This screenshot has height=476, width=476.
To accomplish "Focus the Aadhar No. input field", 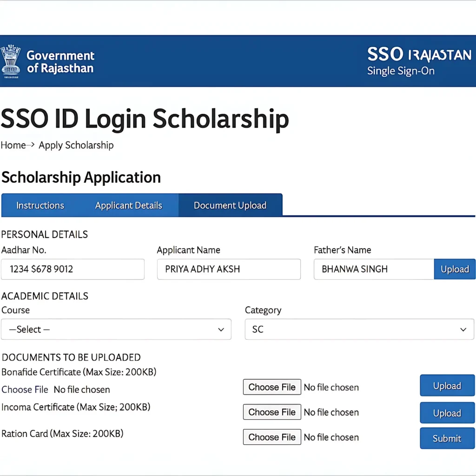I will coord(73,269).
